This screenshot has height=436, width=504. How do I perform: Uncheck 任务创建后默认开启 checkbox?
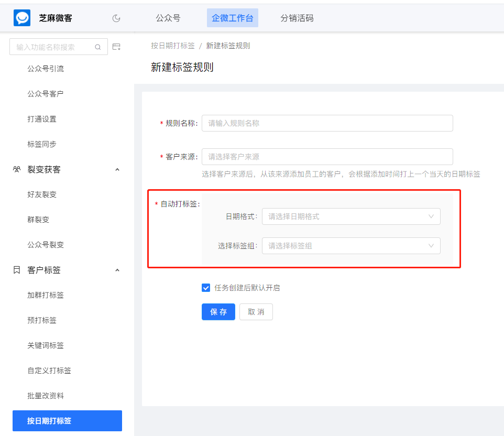[206, 288]
